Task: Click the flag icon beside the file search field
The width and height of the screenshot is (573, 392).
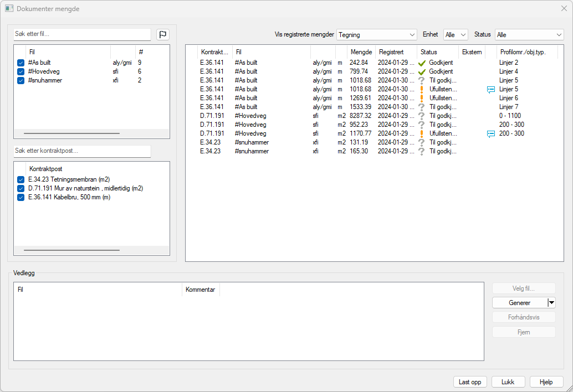Action: [x=162, y=34]
